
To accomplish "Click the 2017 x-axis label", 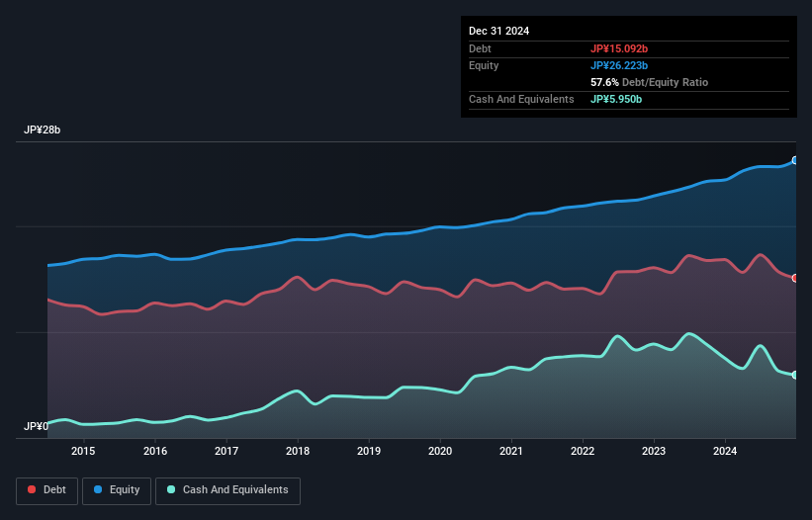I will point(226,451).
